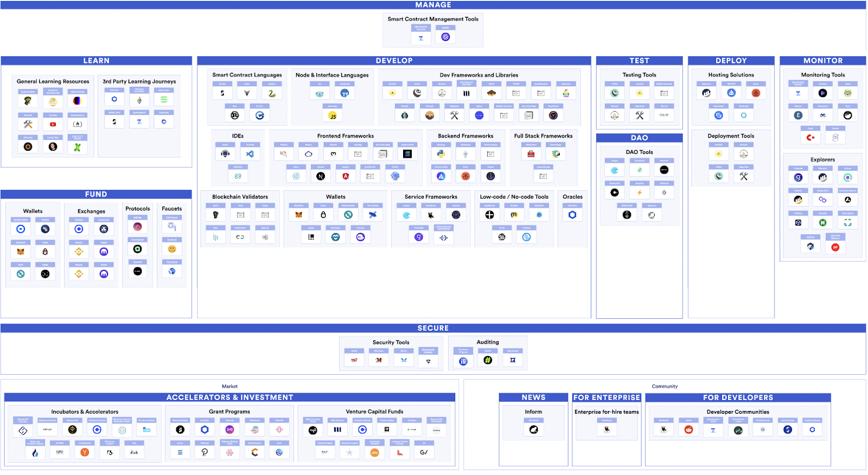
Task: Select the Vyper V icon
Action: click(x=247, y=93)
